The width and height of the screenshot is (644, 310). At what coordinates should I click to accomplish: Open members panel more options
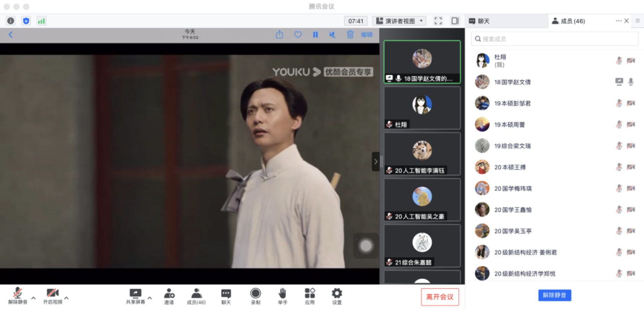618,21
